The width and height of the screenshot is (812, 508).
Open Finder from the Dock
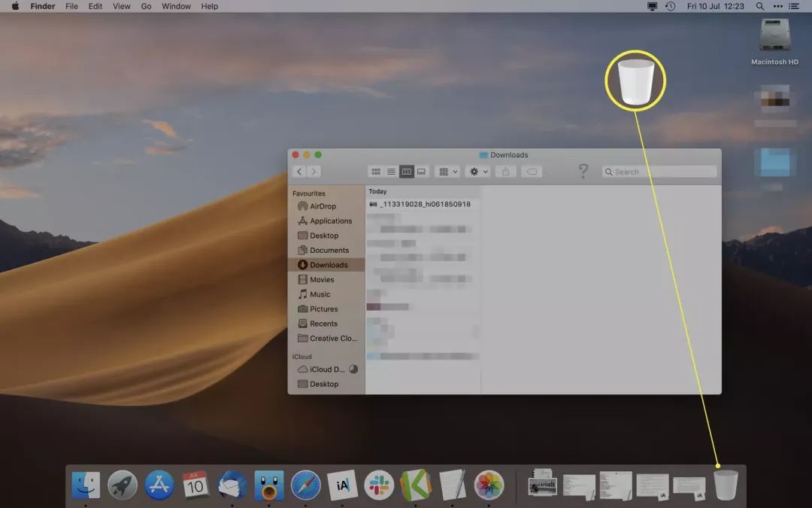coord(86,485)
